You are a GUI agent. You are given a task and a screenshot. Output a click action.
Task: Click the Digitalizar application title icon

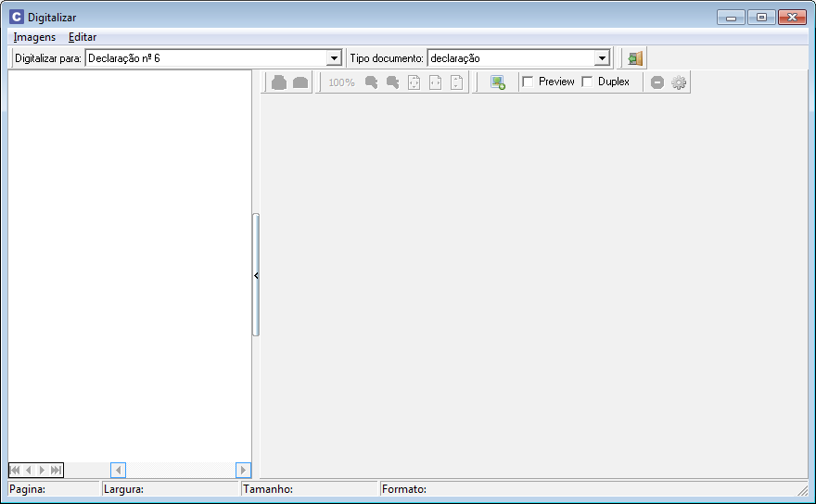click(x=17, y=18)
